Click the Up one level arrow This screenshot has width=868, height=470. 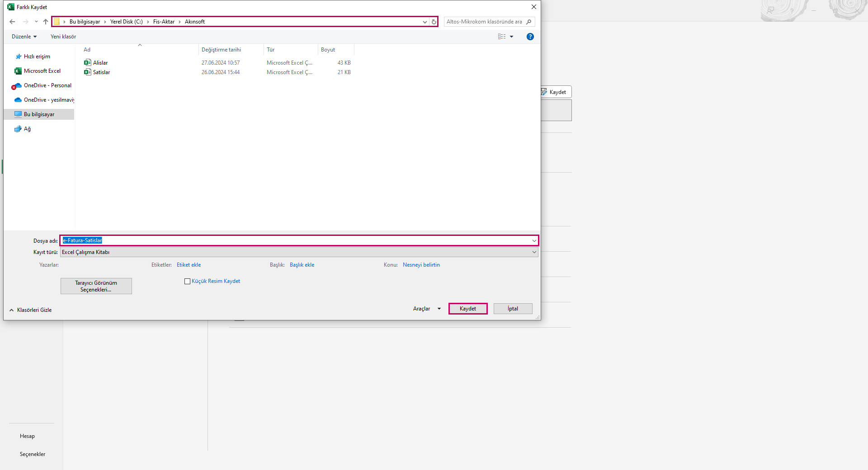(46, 22)
